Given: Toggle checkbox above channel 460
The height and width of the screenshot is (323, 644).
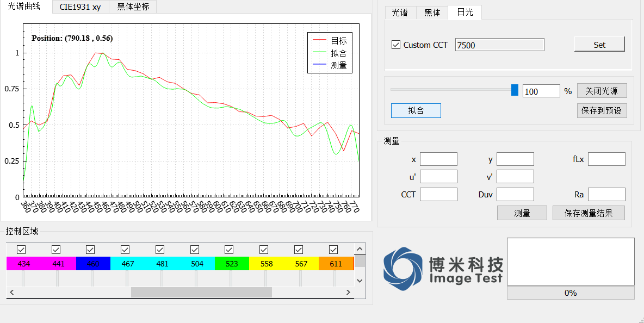Looking at the screenshot, I should (x=90, y=250).
